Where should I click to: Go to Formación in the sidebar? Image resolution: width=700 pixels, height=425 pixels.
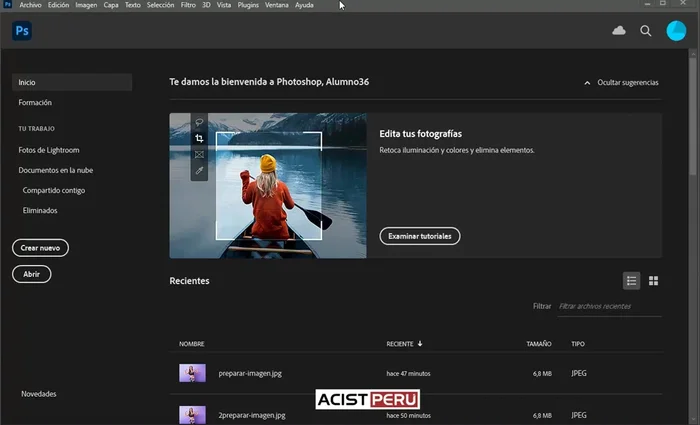pyautogui.click(x=35, y=103)
